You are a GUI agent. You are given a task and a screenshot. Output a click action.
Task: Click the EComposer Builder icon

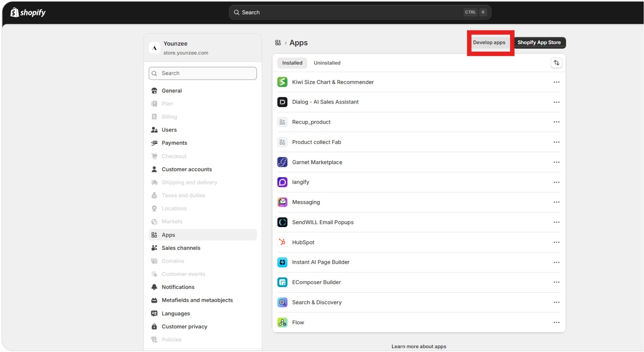coord(282,282)
